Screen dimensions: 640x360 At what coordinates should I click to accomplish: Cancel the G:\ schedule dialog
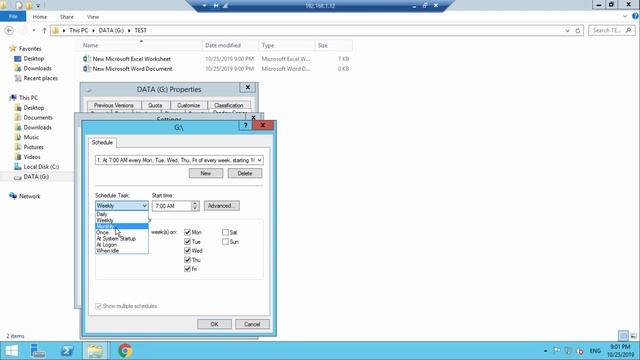tap(252, 324)
